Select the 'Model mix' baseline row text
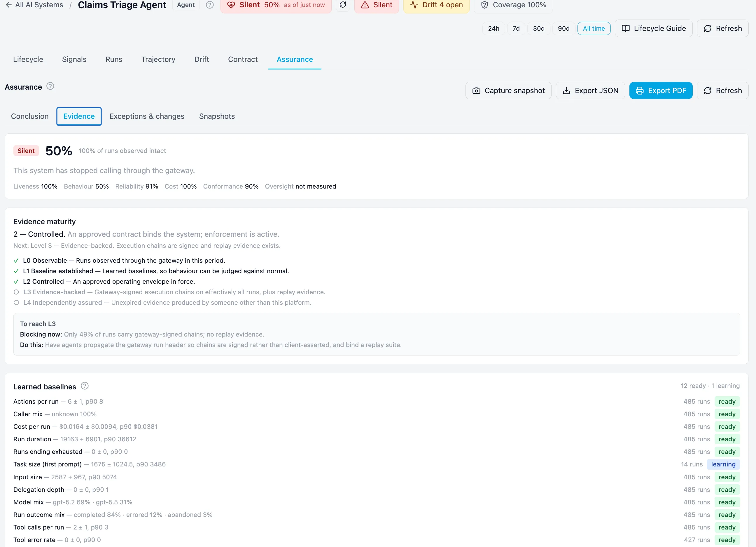 point(73,502)
